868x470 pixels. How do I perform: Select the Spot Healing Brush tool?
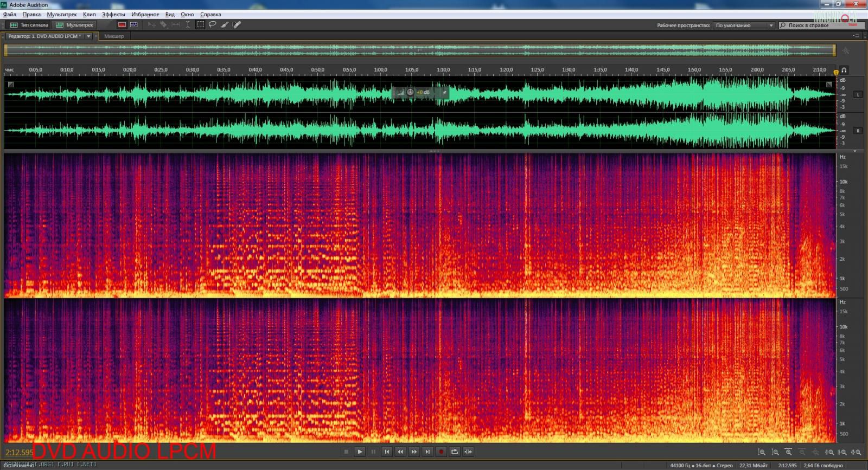(x=237, y=25)
